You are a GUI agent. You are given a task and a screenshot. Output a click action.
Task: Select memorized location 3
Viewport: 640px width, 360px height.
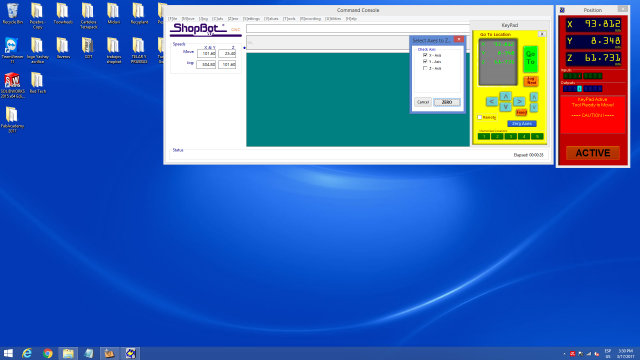tap(511, 136)
